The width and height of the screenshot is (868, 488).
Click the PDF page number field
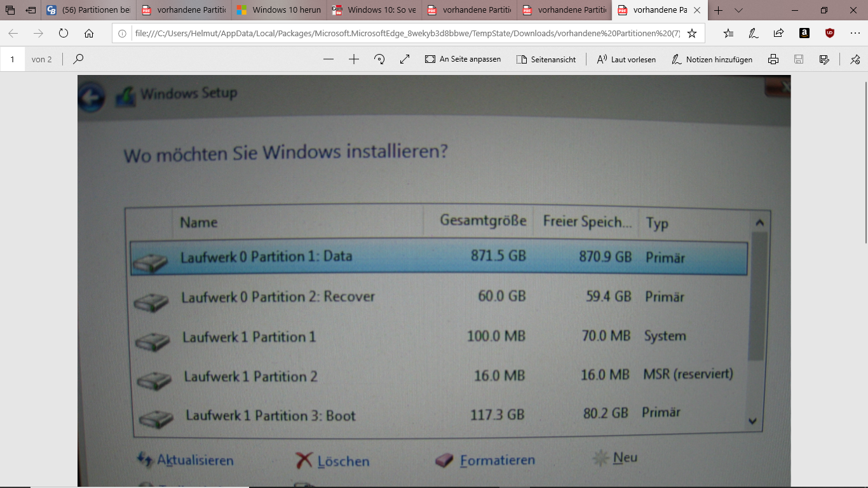13,59
